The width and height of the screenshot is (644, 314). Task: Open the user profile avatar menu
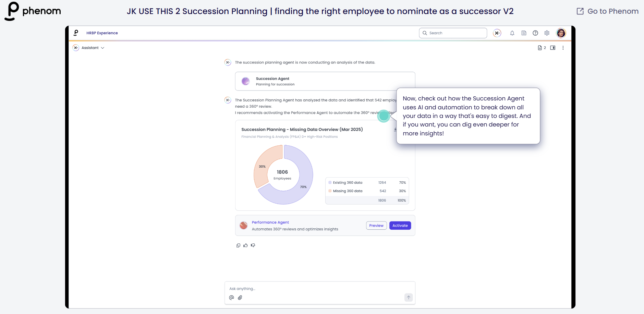561,33
